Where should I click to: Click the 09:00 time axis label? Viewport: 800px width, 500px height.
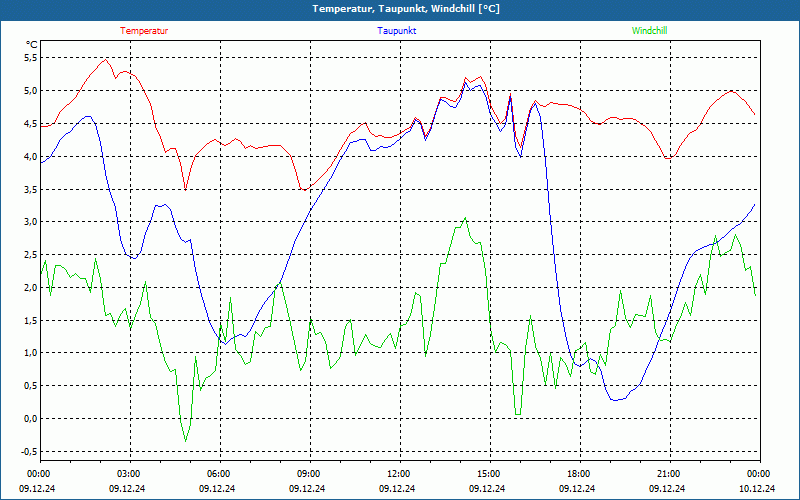[x=310, y=474]
